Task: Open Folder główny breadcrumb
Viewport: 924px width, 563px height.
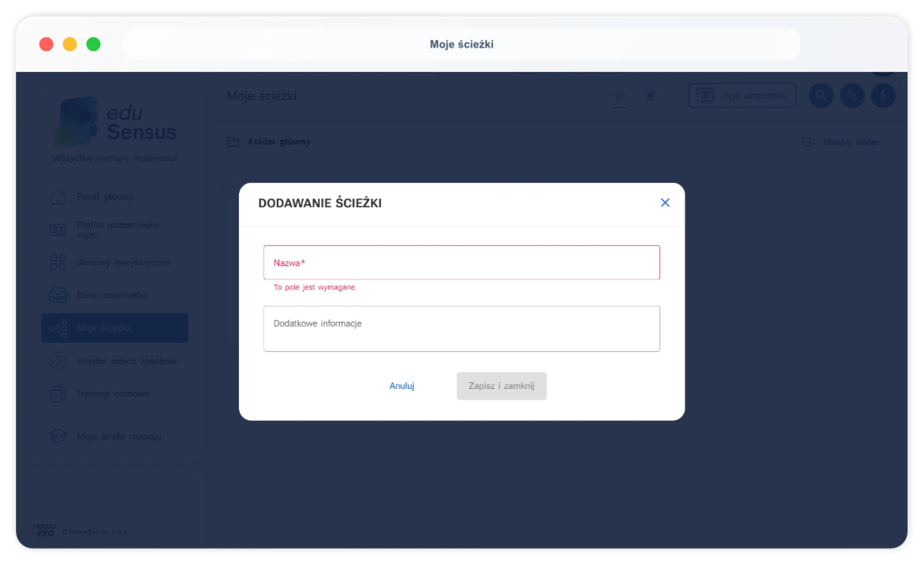Action: pos(279,142)
